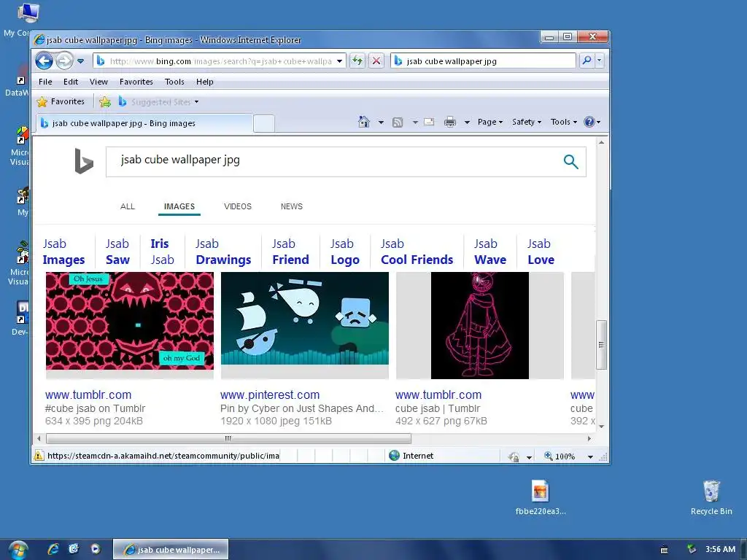
Task: Click the Bing logo
Action: pyautogui.click(x=84, y=161)
